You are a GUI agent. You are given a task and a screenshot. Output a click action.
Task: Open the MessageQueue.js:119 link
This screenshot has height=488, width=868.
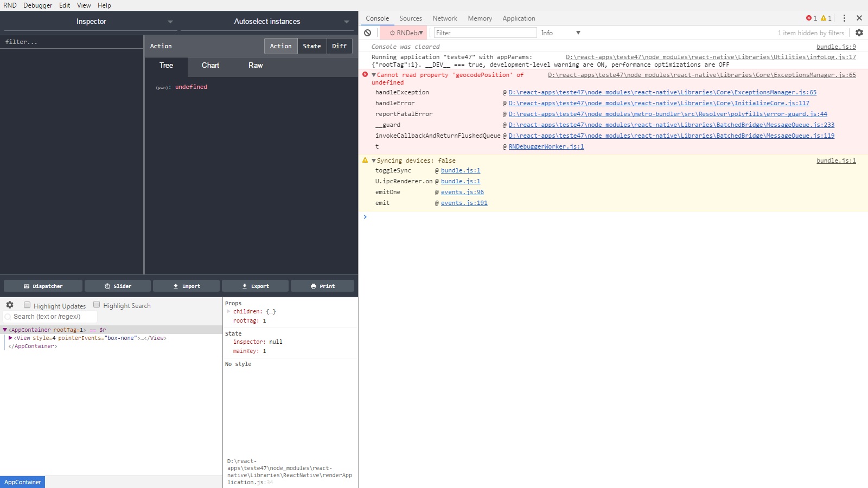pyautogui.click(x=671, y=136)
